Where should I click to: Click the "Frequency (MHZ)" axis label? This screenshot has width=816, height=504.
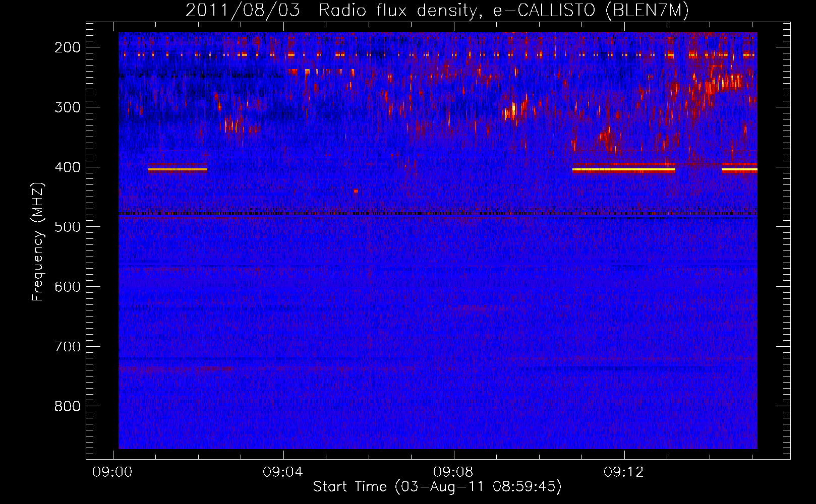click(x=37, y=242)
